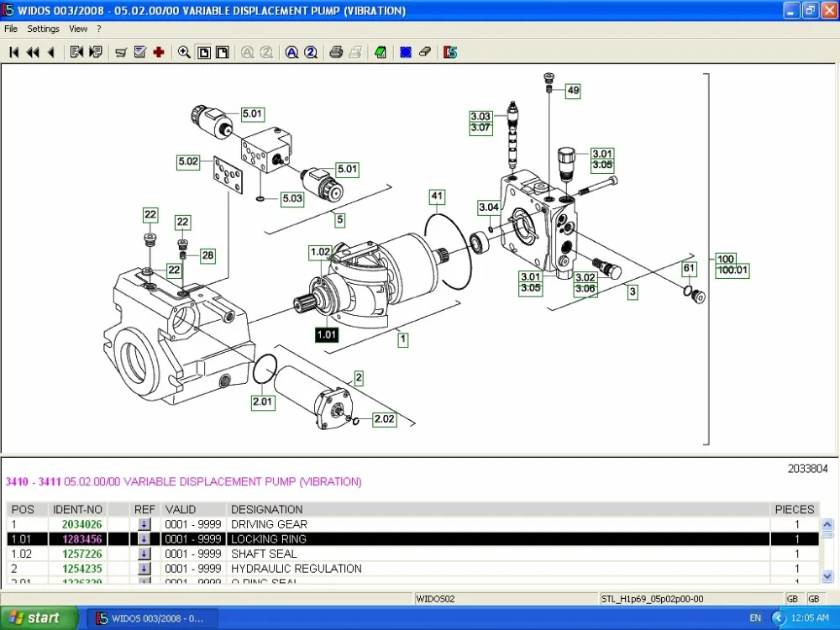The image size is (840, 630).
Task: Click the next document page icon
Action: point(96,52)
